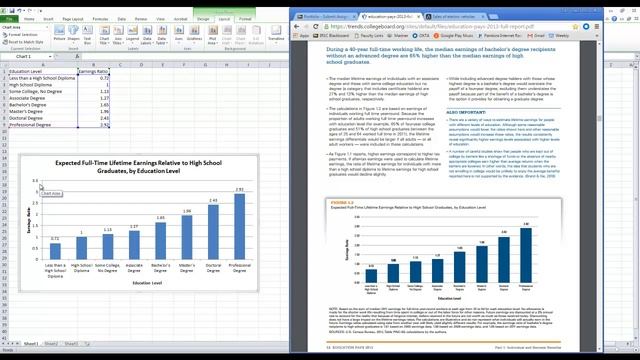Viewport: 640px width, 360px height.
Task: Select the Sheet3 worksheet tab
Action: (71, 344)
